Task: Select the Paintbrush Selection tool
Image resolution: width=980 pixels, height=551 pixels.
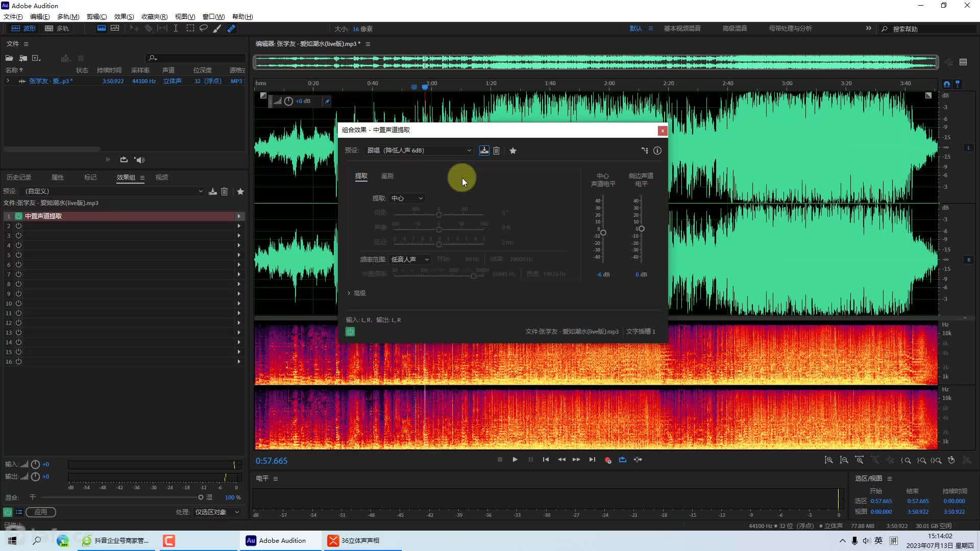Action: click(x=217, y=29)
